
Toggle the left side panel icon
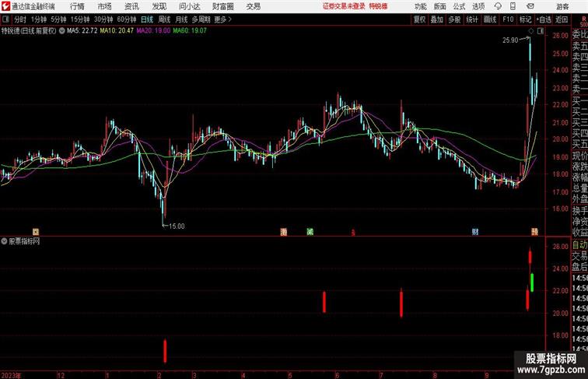point(5,19)
